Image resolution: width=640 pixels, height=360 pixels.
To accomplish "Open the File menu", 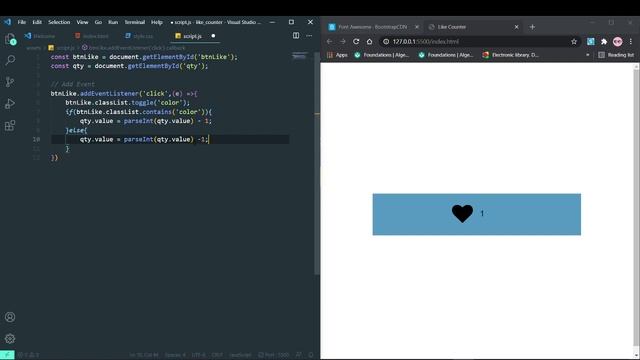I will pyautogui.click(x=22, y=22).
